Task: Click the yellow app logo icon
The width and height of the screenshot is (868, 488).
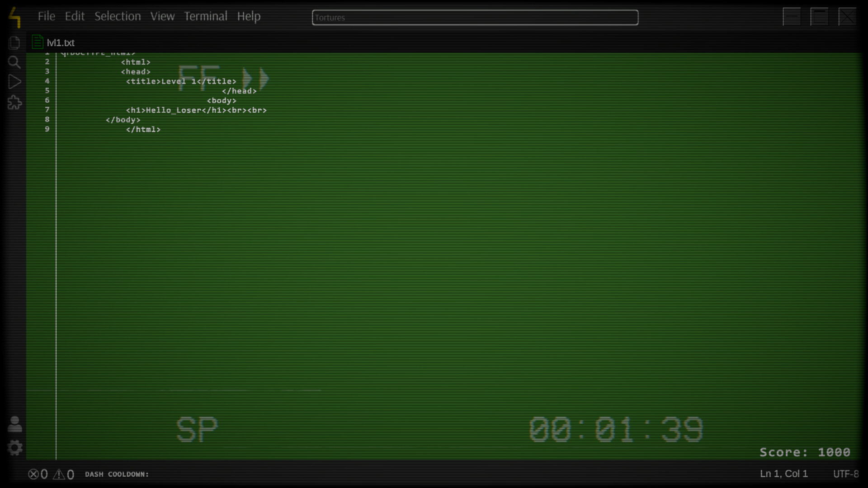Action: tap(15, 17)
